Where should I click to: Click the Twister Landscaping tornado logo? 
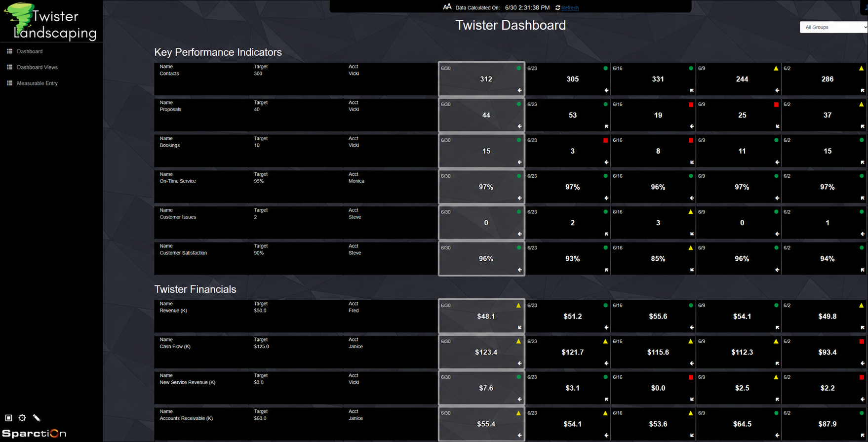[50, 21]
